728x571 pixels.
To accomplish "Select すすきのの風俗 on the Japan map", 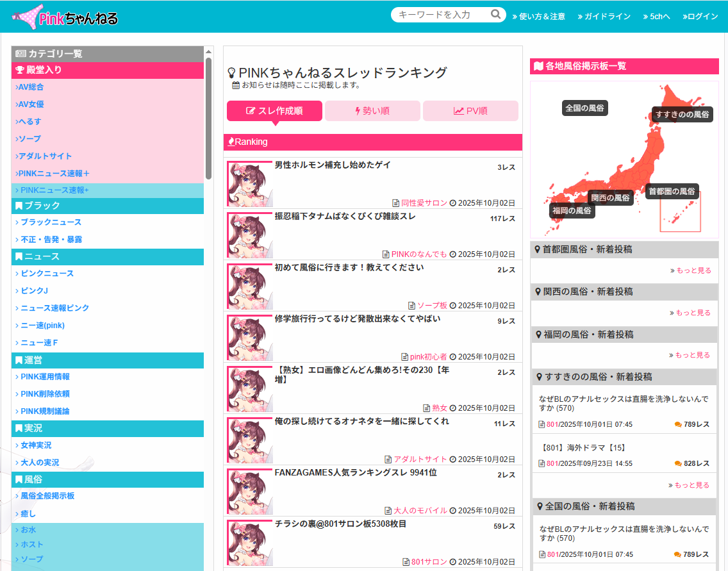I will [x=682, y=115].
